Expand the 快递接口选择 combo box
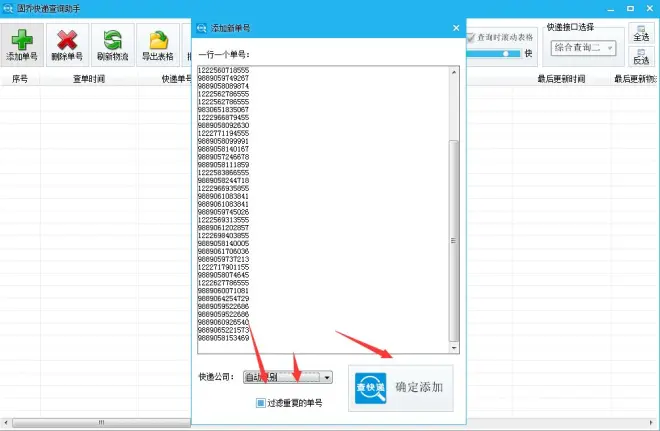Screen dimensions: 660x431 coord(610,48)
